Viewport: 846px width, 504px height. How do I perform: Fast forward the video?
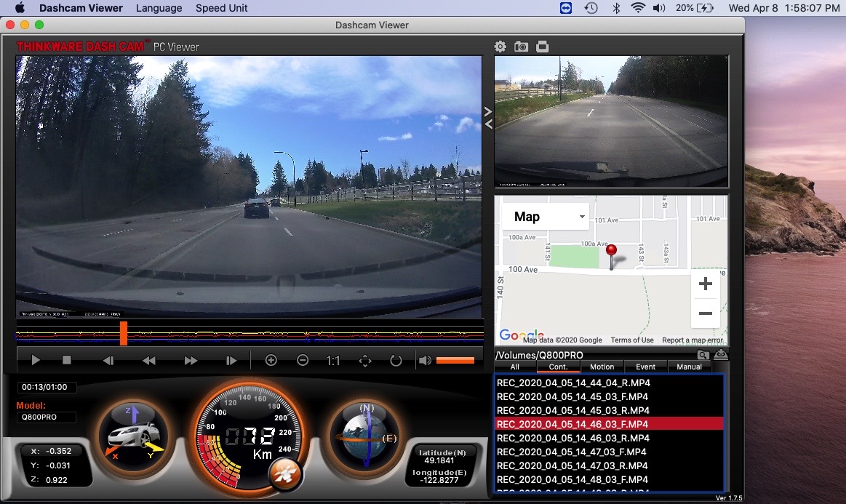(191, 361)
